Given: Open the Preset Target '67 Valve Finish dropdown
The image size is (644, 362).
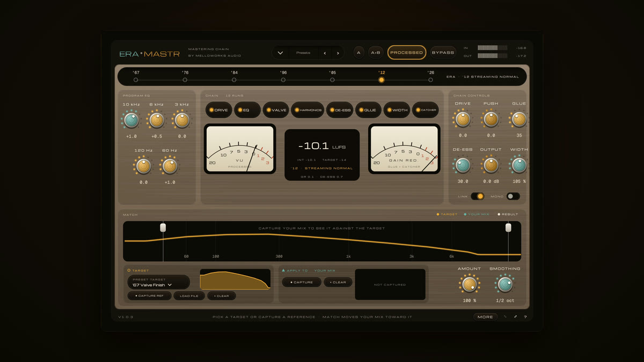Looking at the screenshot, I should [158, 282].
